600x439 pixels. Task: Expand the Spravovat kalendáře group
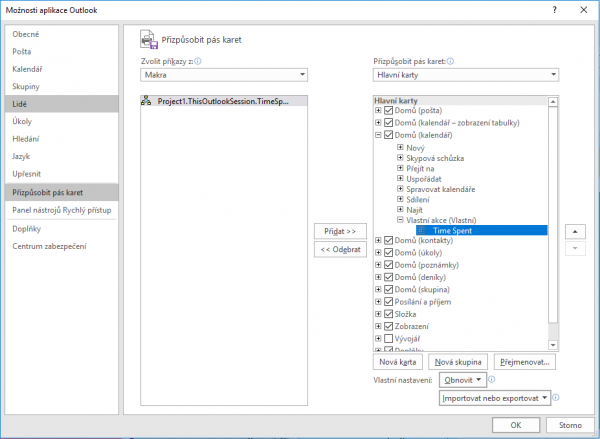400,189
